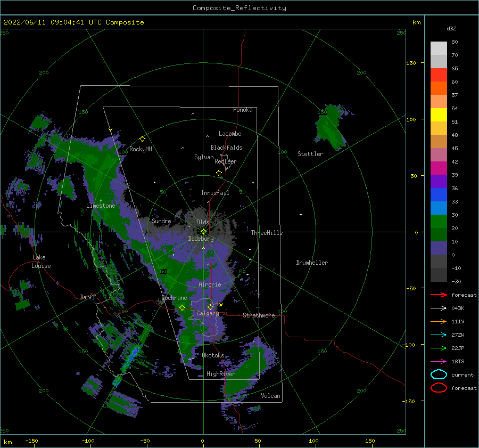Click the Didsbury city label
479x448 pixels.
[201, 239]
